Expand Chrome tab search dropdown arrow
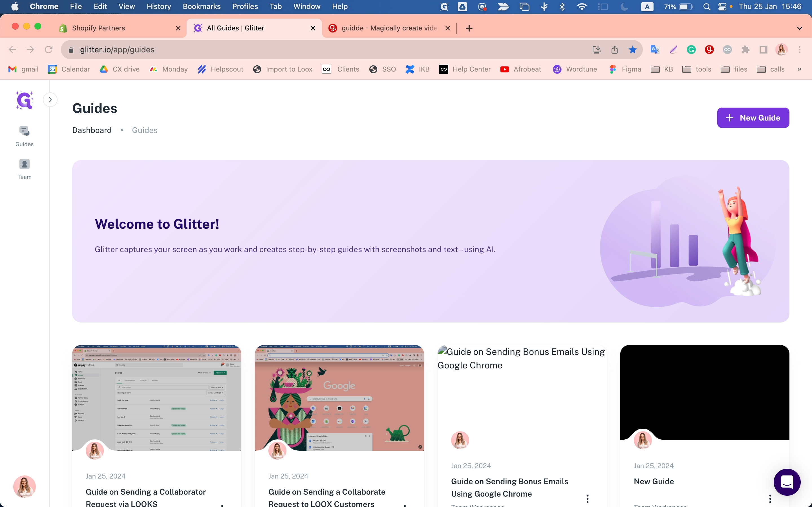Screen dimensions: 812x507 click(799, 28)
